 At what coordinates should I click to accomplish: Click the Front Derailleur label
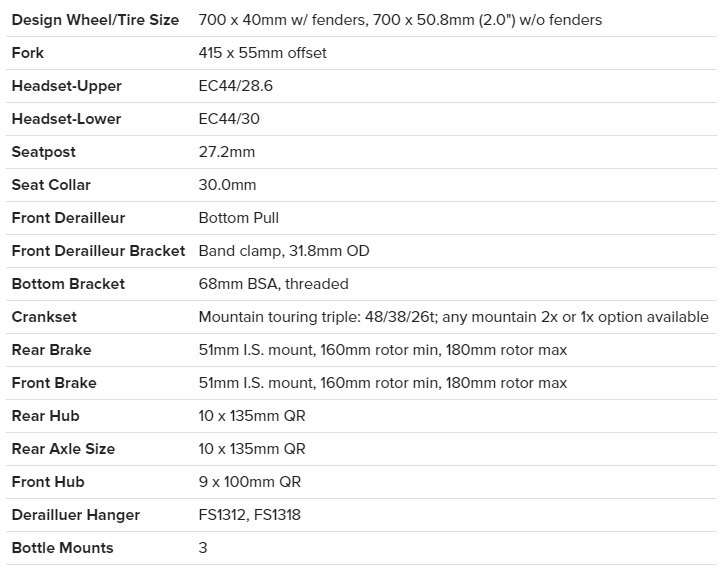pos(68,218)
